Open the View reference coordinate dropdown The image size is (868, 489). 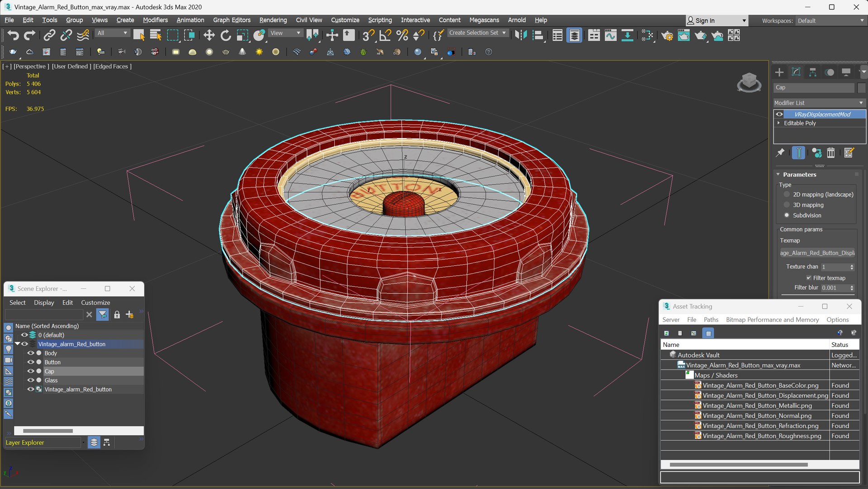click(285, 33)
